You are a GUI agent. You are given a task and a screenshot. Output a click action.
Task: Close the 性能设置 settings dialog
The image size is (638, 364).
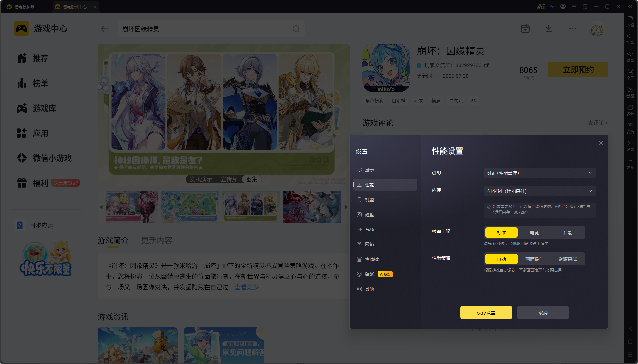(x=601, y=143)
